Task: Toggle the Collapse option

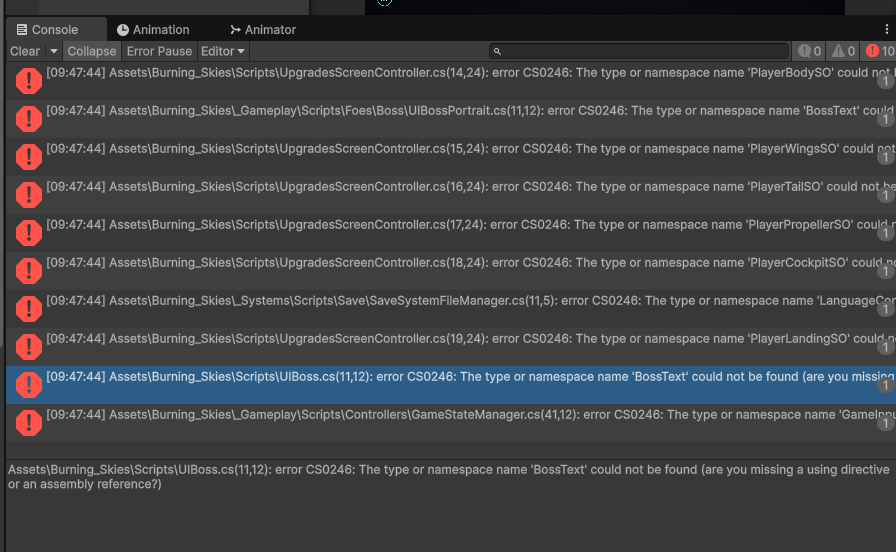Action: (x=91, y=51)
